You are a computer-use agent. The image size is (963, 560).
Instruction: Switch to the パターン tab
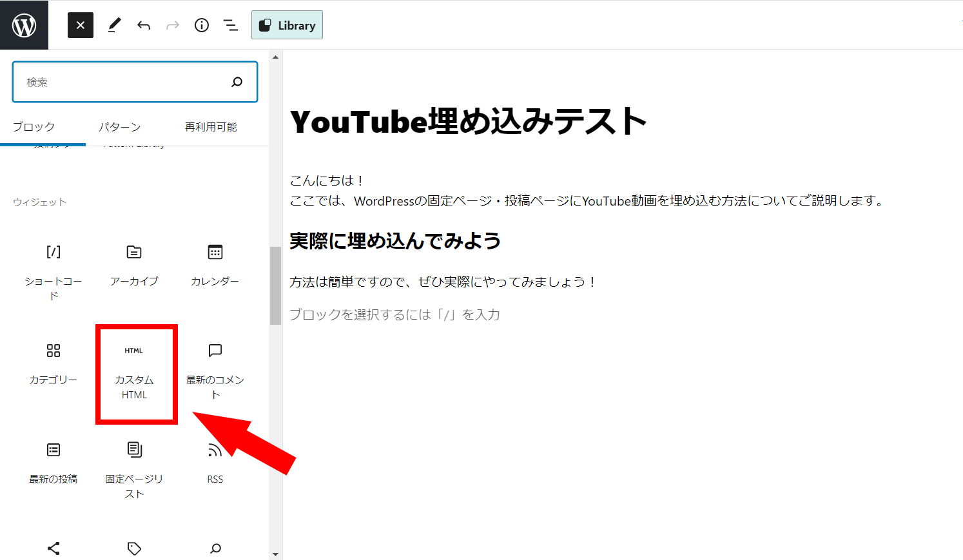[119, 127]
